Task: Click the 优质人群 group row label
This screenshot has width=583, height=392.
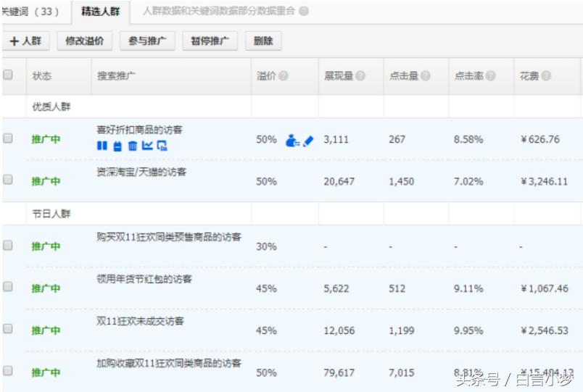Action: coord(51,107)
